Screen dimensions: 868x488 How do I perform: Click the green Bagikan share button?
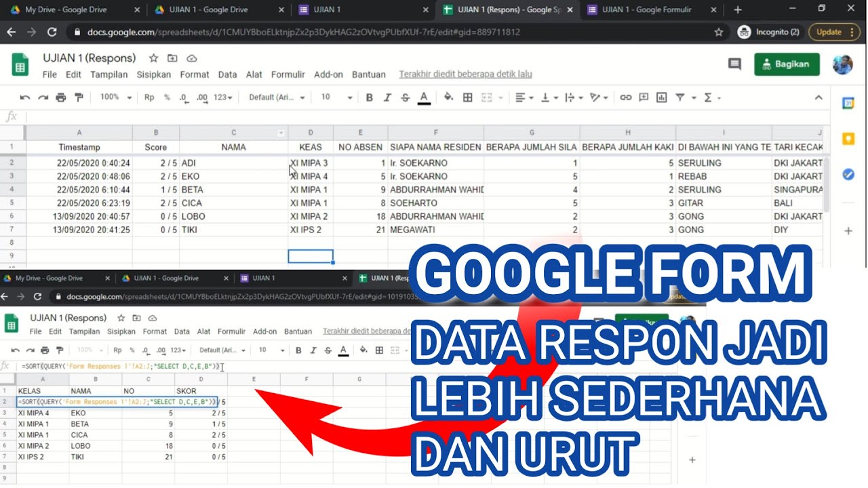[787, 64]
